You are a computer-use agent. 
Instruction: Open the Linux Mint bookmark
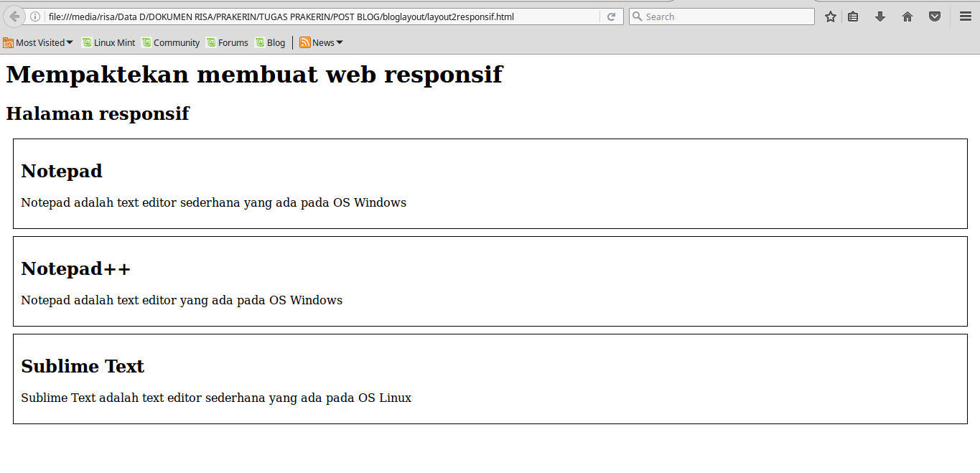tap(108, 42)
